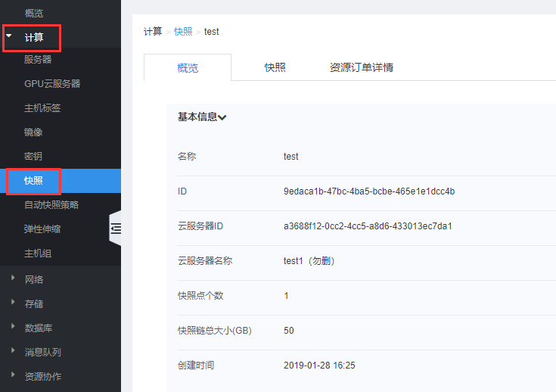Image resolution: width=556 pixels, height=392 pixels.
Task: Click the 计算 breadcrumb item
Action: click(153, 32)
